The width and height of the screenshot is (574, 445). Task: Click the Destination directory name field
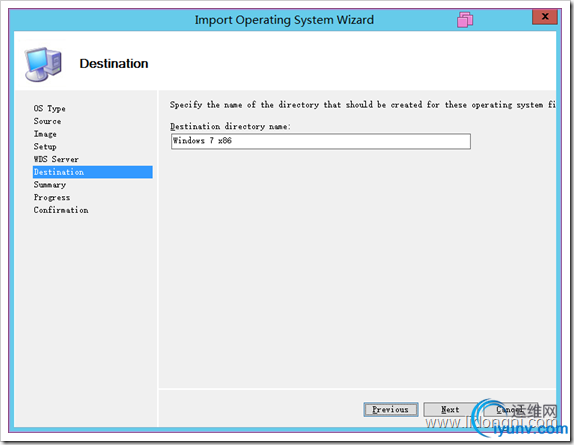pyautogui.click(x=321, y=141)
